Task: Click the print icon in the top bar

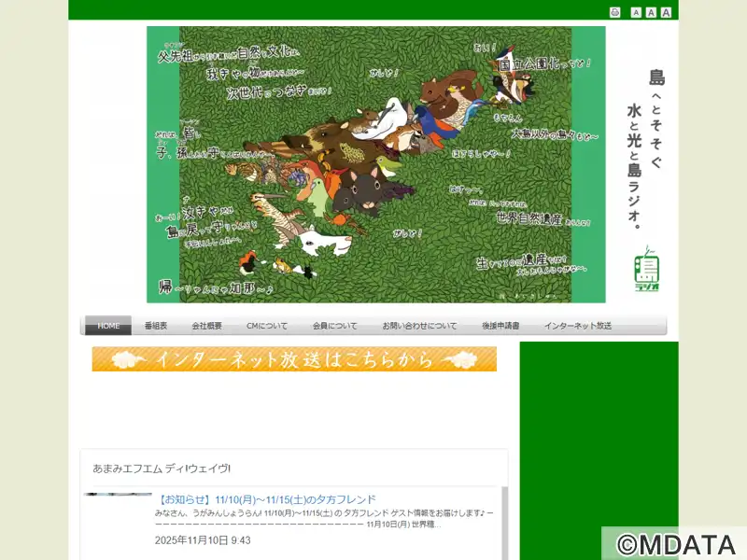Action: click(x=614, y=12)
